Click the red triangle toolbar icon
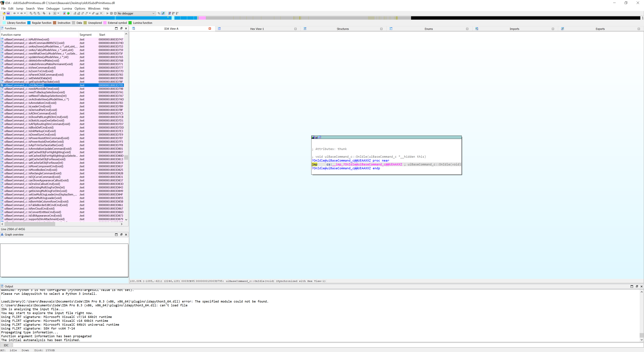644x352 pixels. (x=64, y=13)
